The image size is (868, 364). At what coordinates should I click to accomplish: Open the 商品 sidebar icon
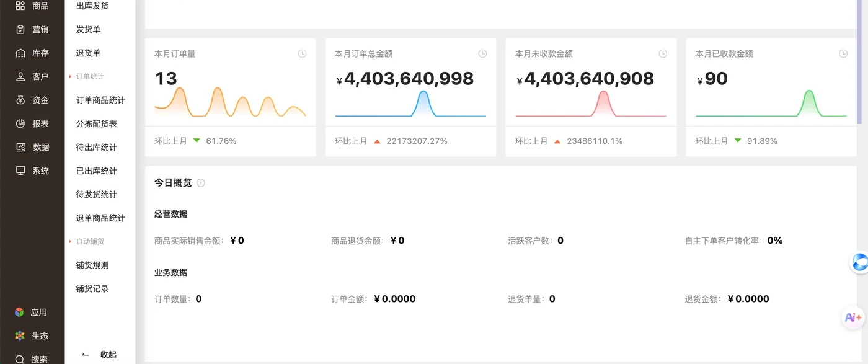pos(20,6)
